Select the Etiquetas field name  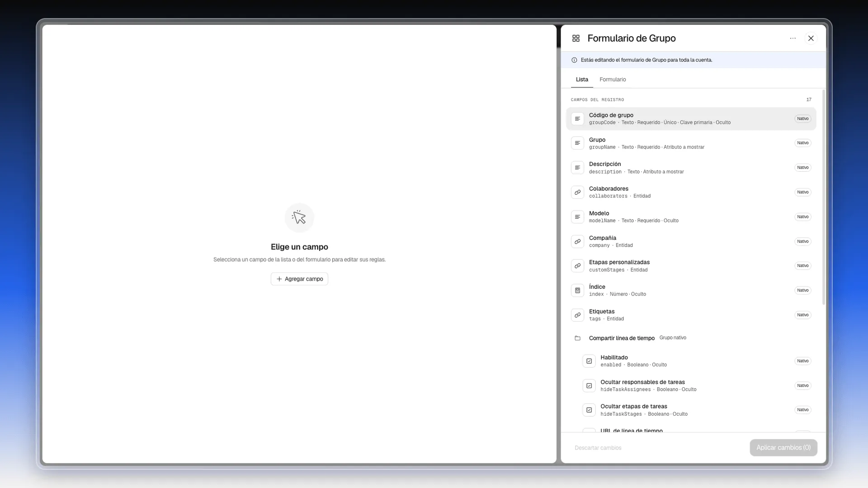pyautogui.click(x=602, y=311)
